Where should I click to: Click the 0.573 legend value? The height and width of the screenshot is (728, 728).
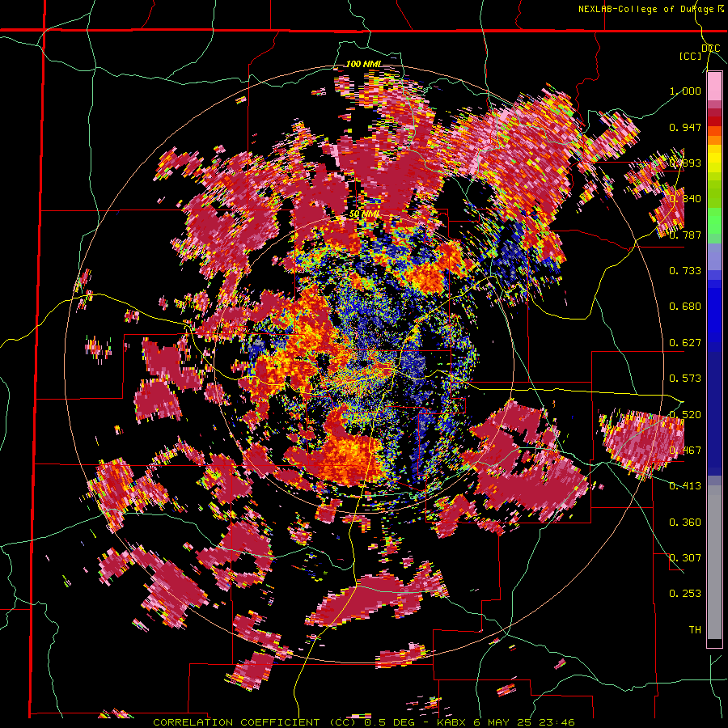tap(685, 379)
